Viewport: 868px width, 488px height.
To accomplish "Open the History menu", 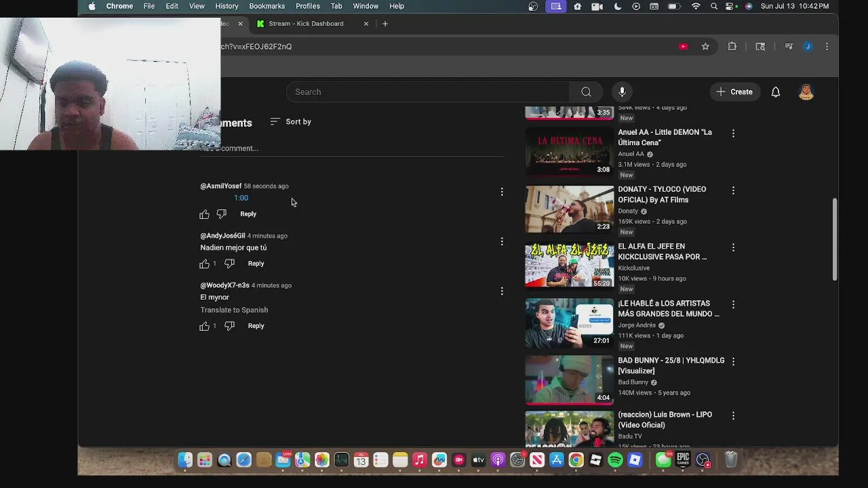I will click(226, 6).
